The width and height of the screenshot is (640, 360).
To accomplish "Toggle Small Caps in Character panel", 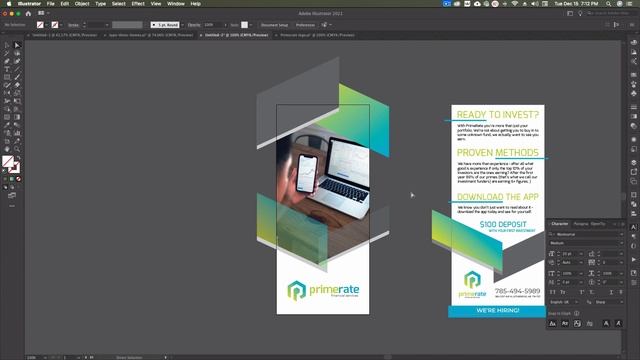I will [x=563, y=292].
